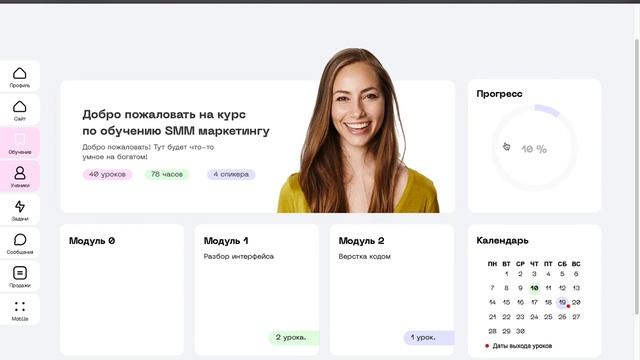This screenshot has width=640, height=360.
Task: Open Модуль 2 Верстка кодом card
Action: [x=392, y=290]
